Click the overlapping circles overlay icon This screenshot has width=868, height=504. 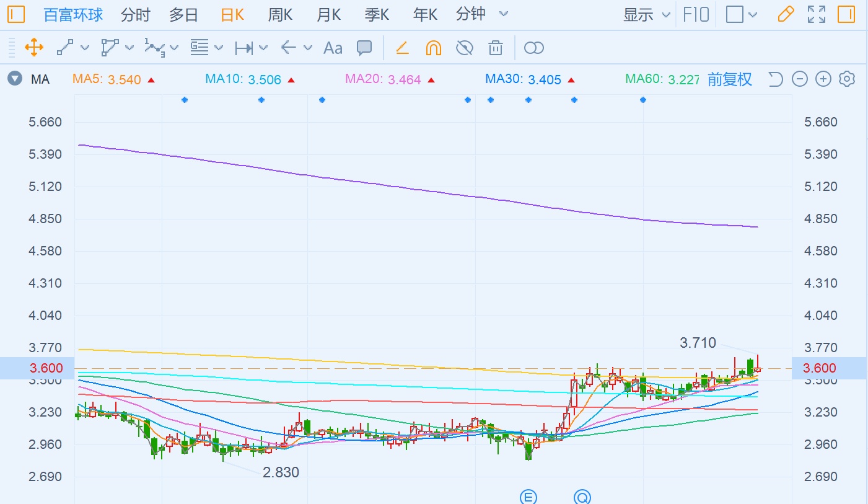click(x=533, y=48)
